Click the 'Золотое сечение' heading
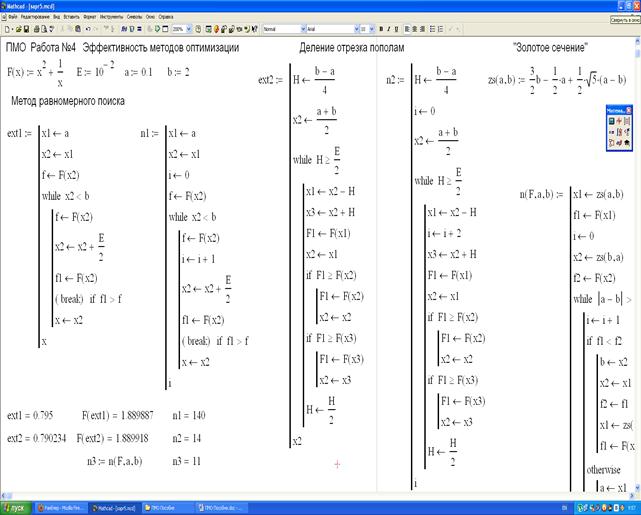The width and height of the screenshot is (641, 515). (x=550, y=47)
